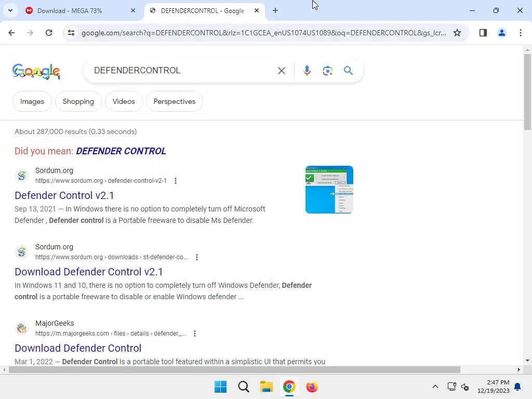Open more options for defender-control-v2-1 result
532x399 pixels.
click(x=176, y=181)
